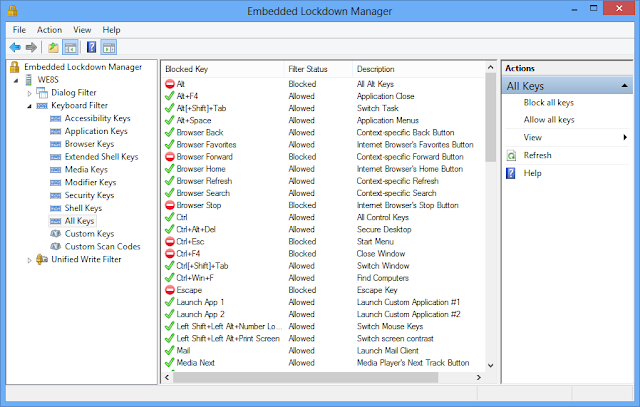Click the Dialog Filter icon
The image size is (640, 407).
coord(42,93)
